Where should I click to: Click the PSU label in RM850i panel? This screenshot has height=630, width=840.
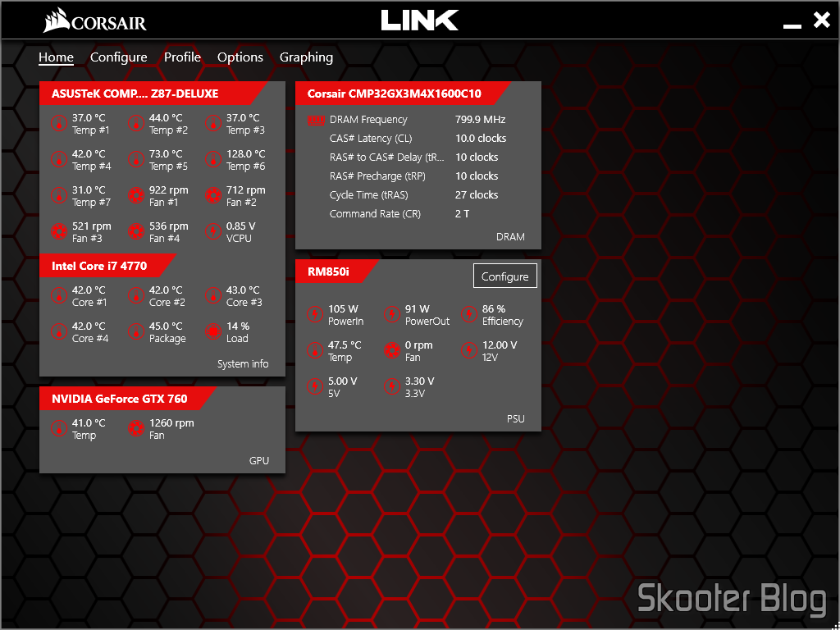point(516,418)
